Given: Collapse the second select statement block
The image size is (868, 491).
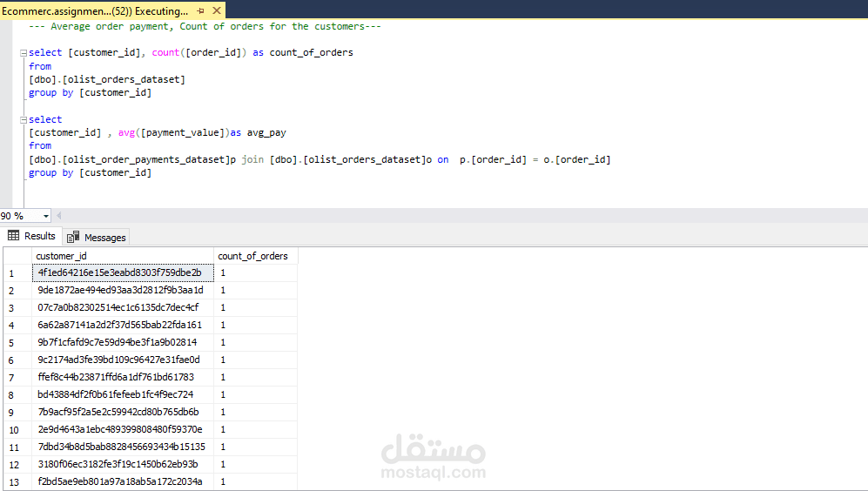Looking at the screenshot, I should (x=24, y=120).
